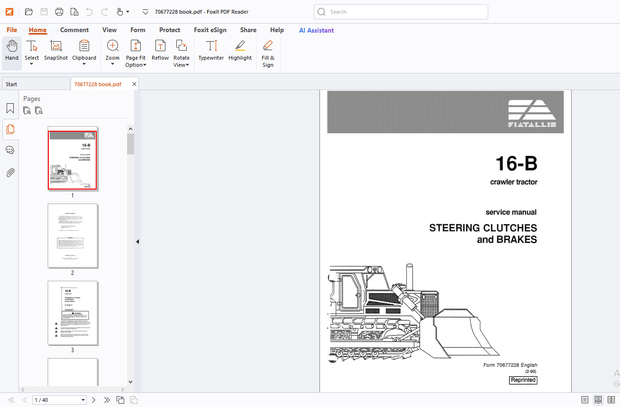The image size is (620, 407).
Task: Open the Foxit eSign tab
Action: (x=210, y=30)
